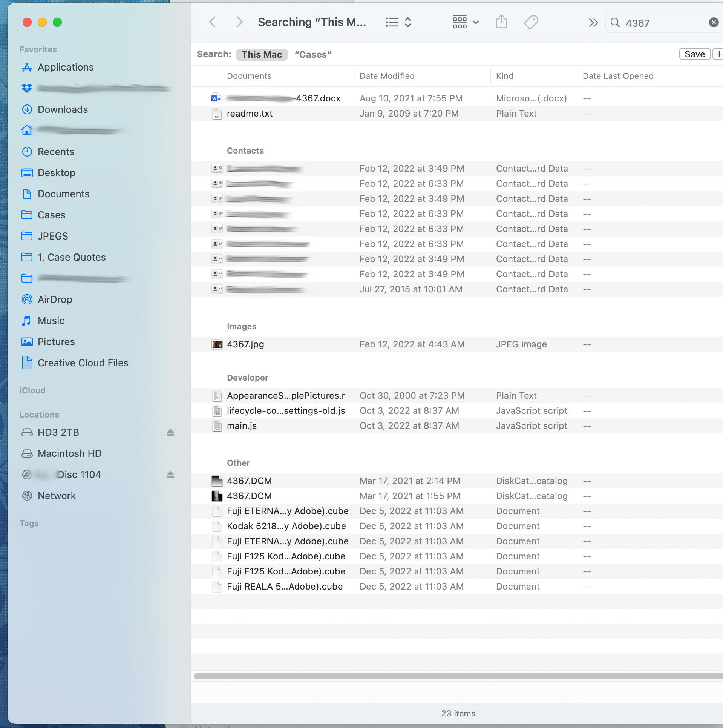Viewport: 723px width, 728px height.
Task: Select the Fuji REALA 5...Adobe).cube file
Action: pyautogui.click(x=457, y=587)
